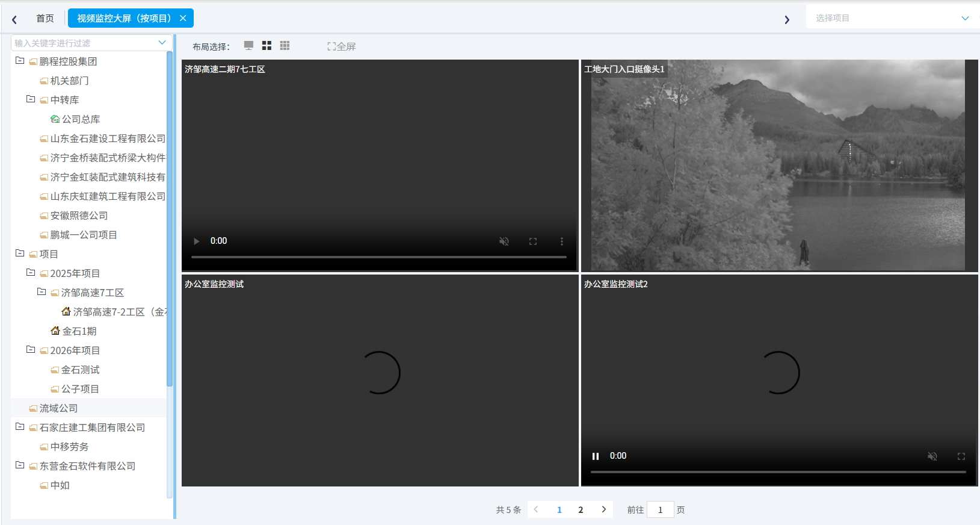Image resolution: width=980 pixels, height=525 pixels.
Task: Click the 工地大门入口摄像头1 video feed
Action: point(778,165)
